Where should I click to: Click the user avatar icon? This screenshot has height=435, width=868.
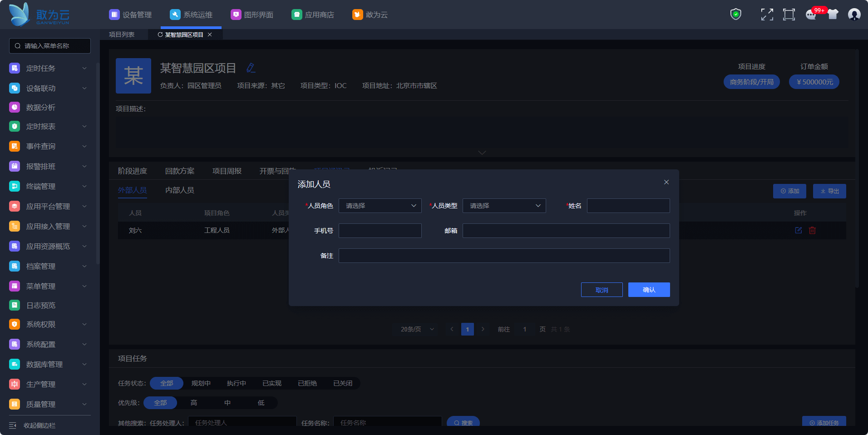854,15
